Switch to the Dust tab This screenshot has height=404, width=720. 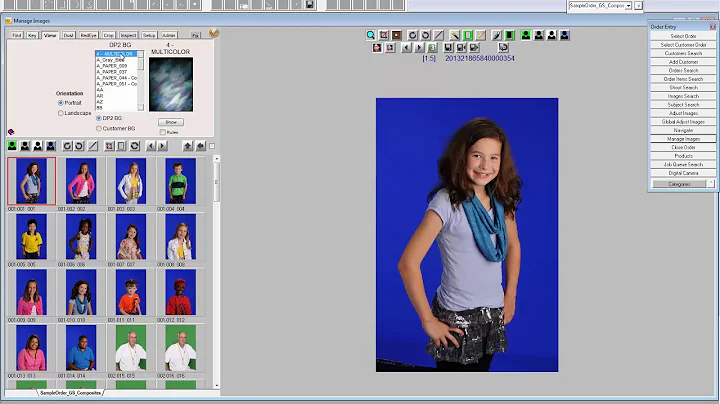coord(68,35)
